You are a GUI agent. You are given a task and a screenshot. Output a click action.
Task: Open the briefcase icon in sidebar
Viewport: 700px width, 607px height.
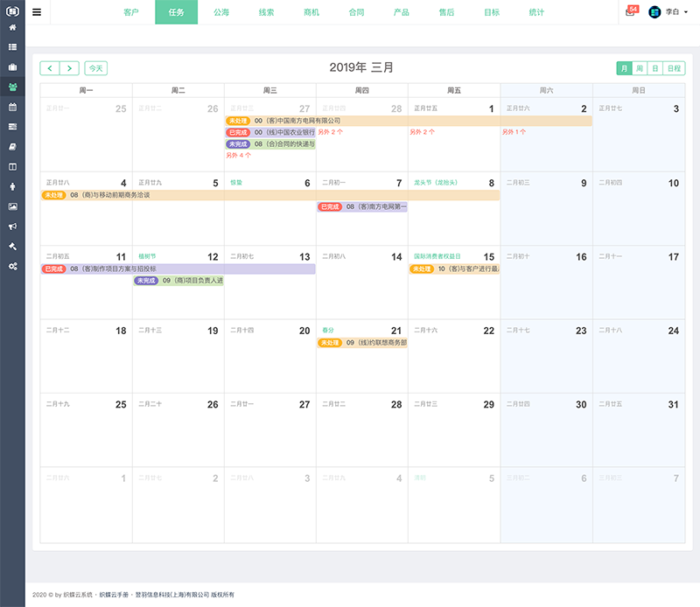point(12,66)
